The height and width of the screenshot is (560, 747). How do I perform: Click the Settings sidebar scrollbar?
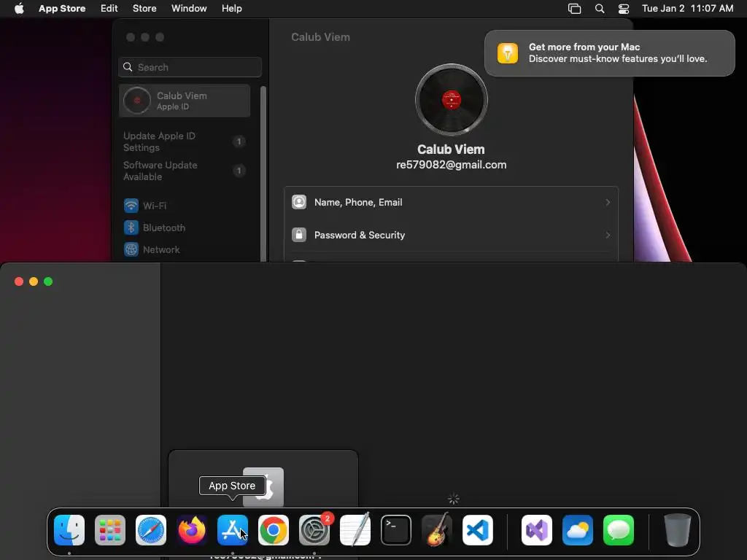coord(263,174)
